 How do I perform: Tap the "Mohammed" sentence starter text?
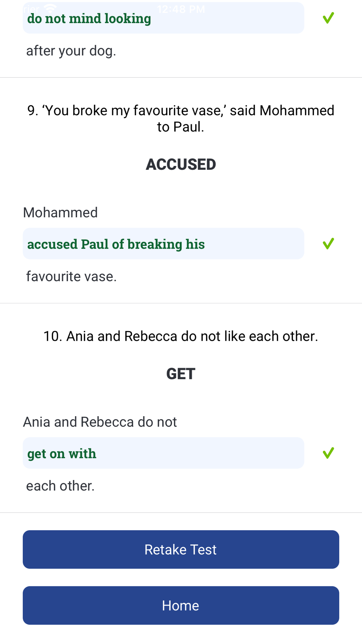[x=60, y=213]
